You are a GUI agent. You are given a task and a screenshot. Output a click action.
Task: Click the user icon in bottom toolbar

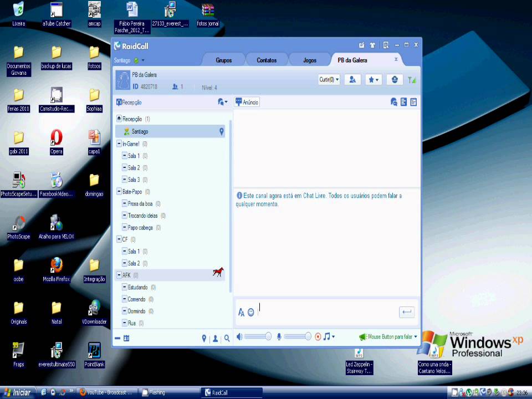pyautogui.click(x=215, y=338)
